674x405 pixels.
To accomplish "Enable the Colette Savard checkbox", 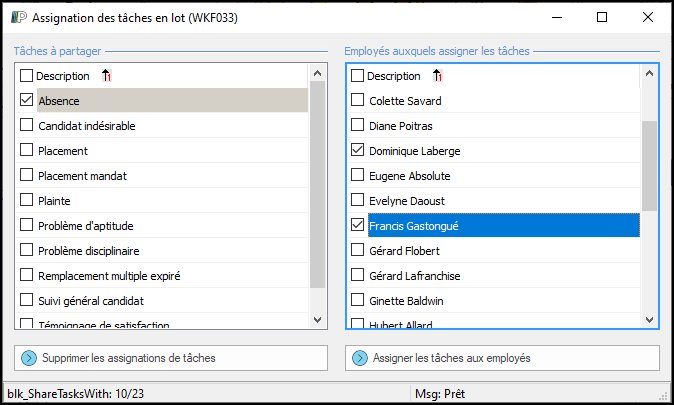I will [357, 100].
